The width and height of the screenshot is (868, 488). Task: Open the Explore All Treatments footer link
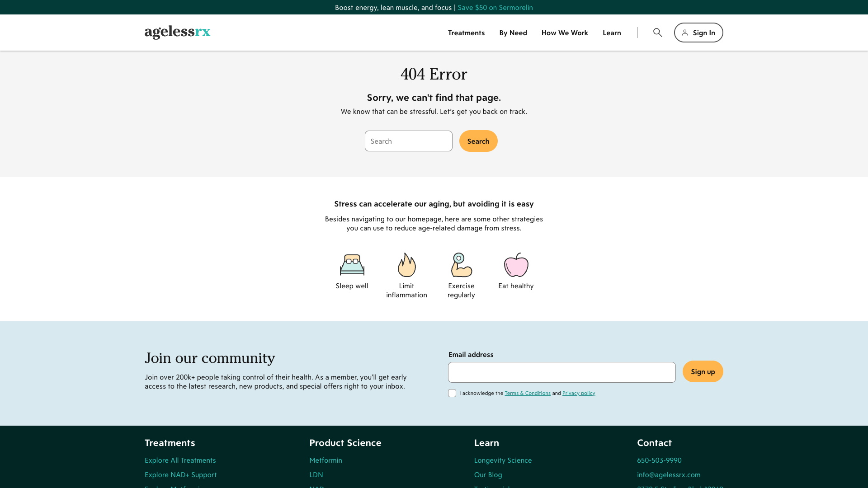180,460
